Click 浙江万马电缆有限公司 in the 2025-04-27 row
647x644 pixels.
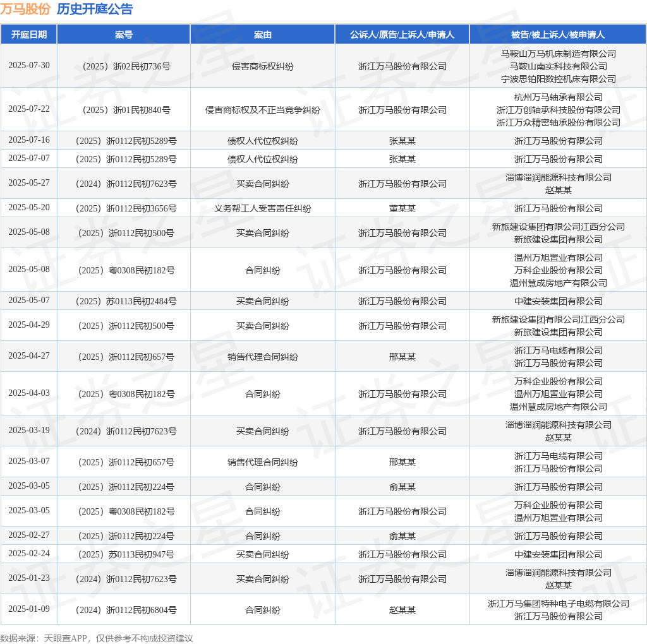pyautogui.click(x=559, y=350)
